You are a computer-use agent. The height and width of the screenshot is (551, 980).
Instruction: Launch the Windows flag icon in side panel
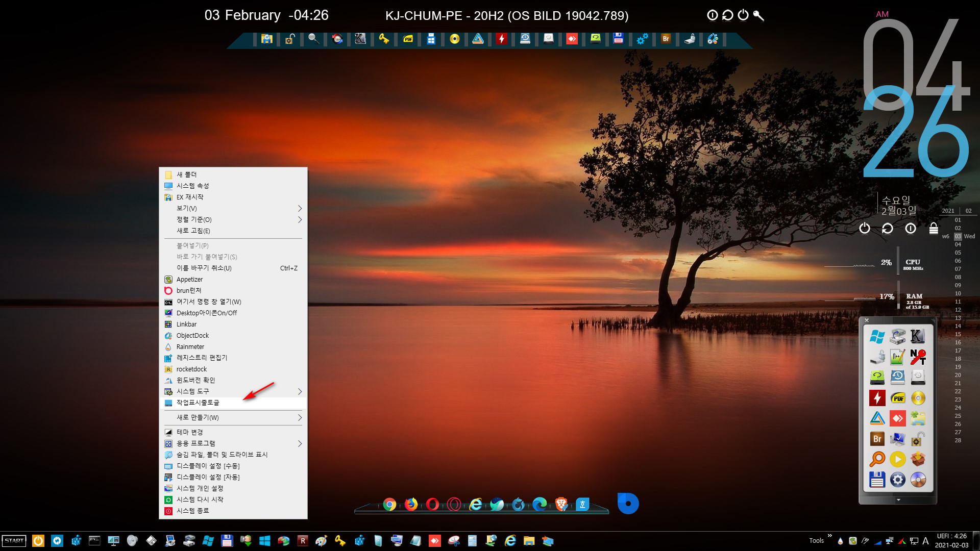tap(877, 337)
